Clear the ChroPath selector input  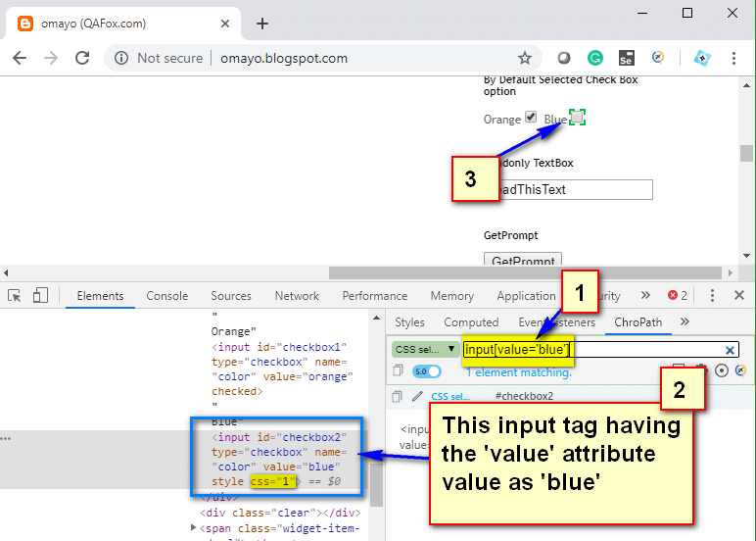click(x=730, y=350)
